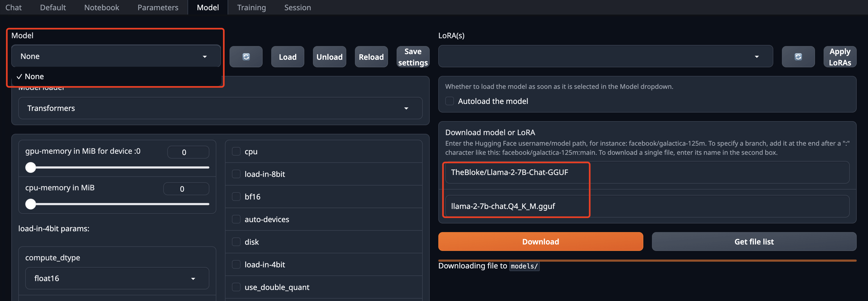Click the gpu-memory slider handle
Screen dimensions: 868x301
click(31, 167)
